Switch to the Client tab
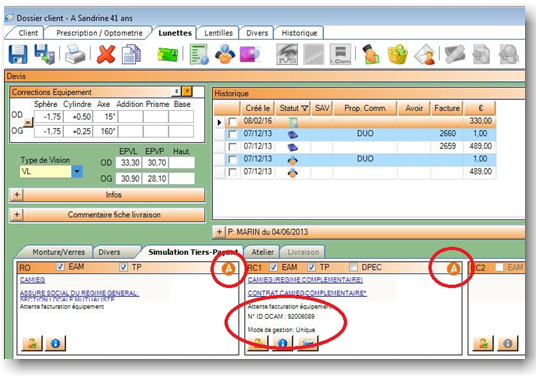Viewport: 536px width, 377px height. (x=28, y=33)
